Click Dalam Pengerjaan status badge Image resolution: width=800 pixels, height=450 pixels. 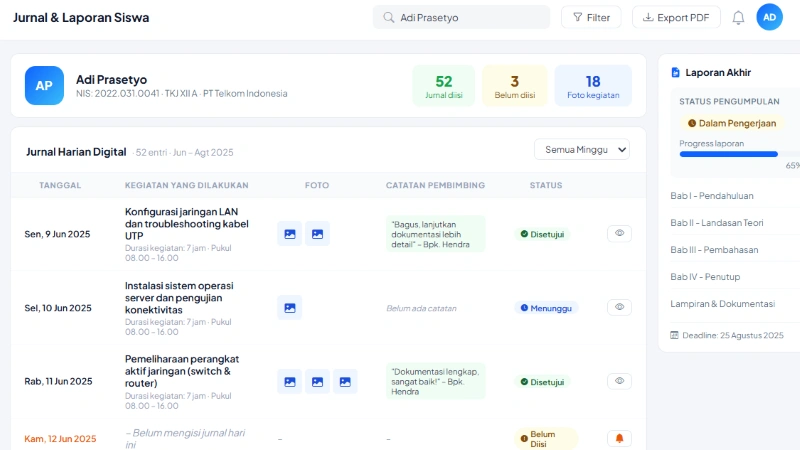pyautogui.click(x=732, y=123)
